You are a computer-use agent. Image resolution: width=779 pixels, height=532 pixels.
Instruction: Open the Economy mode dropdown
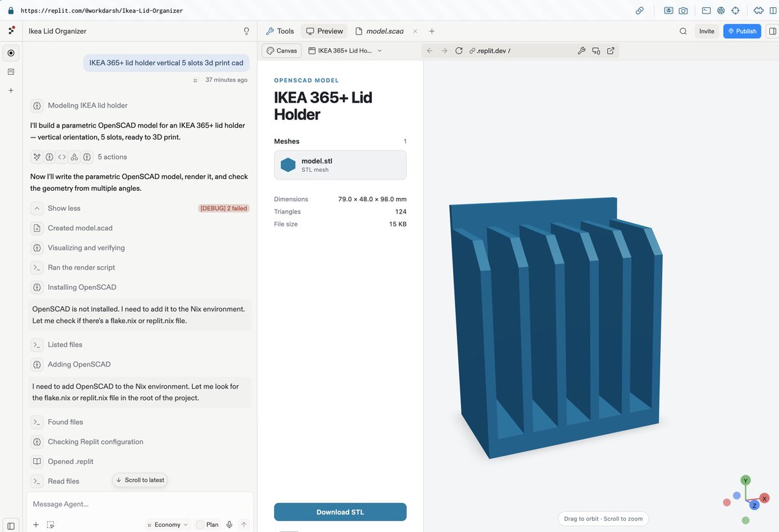coord(168,525)
